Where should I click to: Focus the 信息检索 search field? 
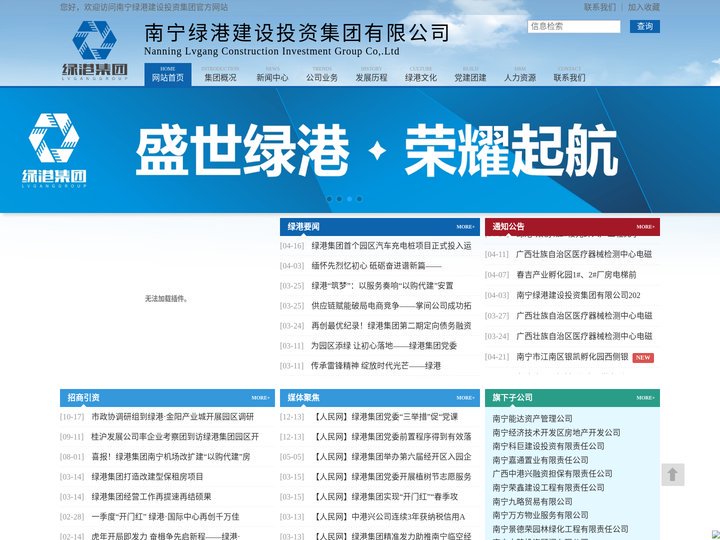(574, 27)
